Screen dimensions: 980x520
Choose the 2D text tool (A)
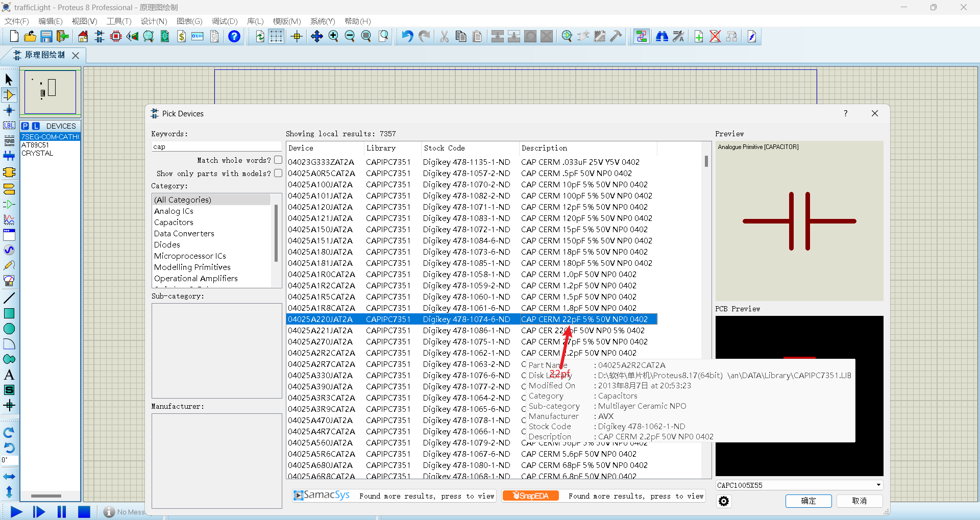click(9, 375)
